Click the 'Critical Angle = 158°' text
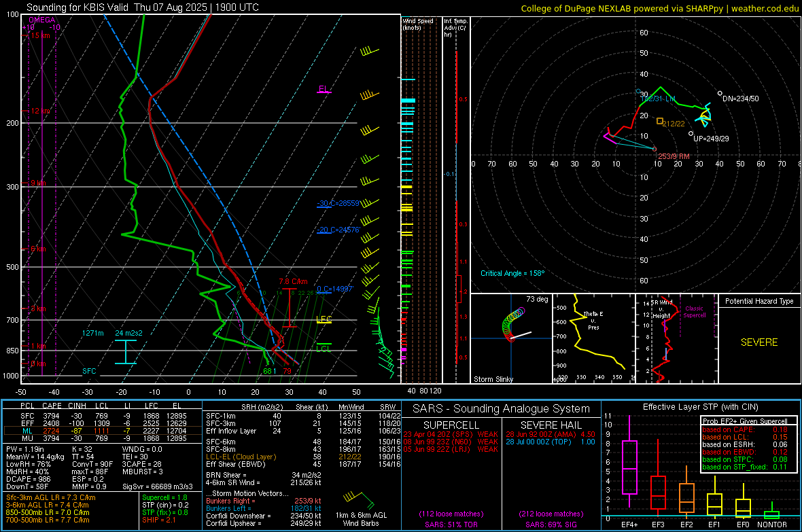 [512, 273]
